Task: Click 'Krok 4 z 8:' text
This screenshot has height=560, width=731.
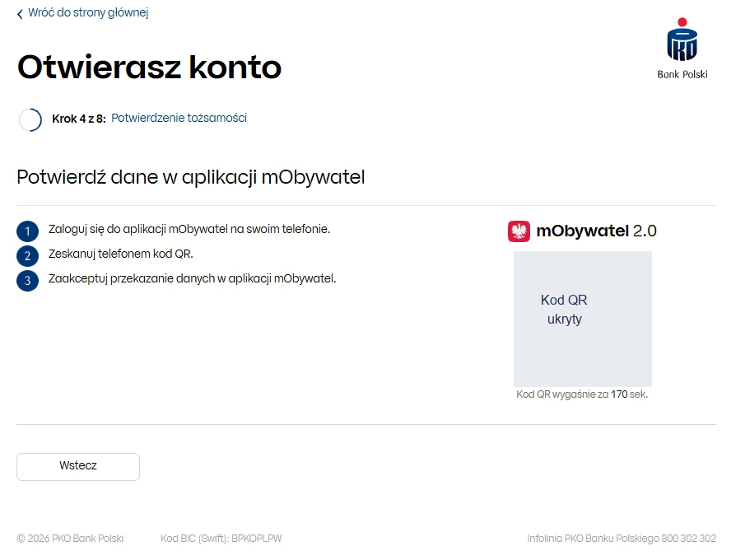Action: click(79, 119)
